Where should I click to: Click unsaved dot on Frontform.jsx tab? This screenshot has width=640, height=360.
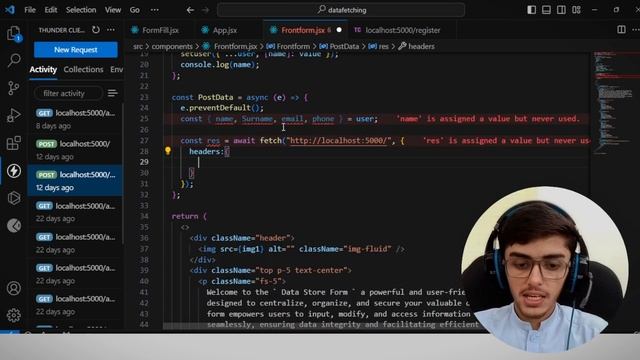click(x=339, y=30)
